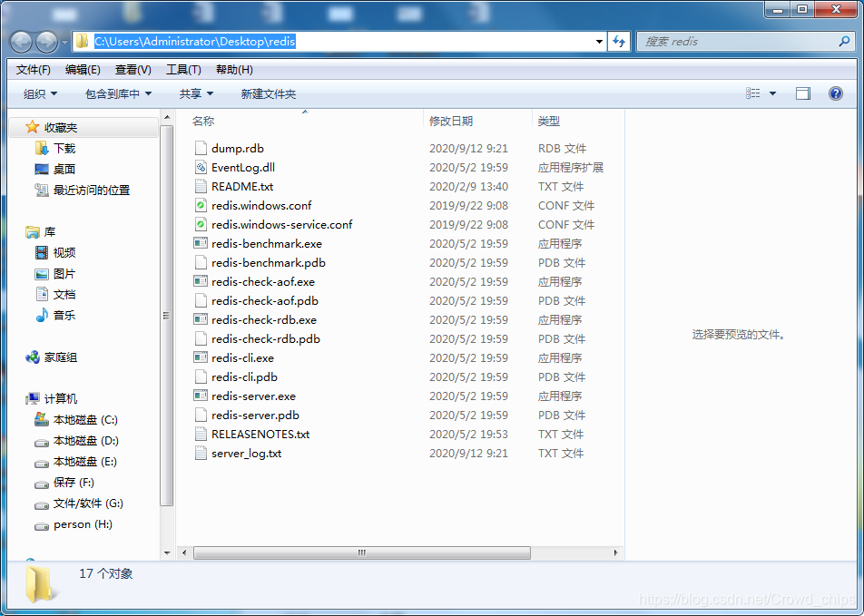Open the 组织 dropdown
Viewport: 864px width, 616px height.
click(40, 94)
